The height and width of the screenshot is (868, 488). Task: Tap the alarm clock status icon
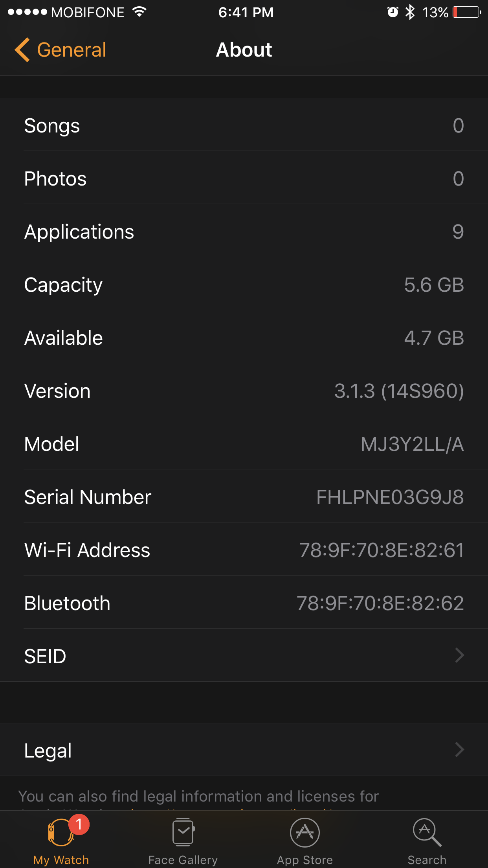[x=393, y=12]
